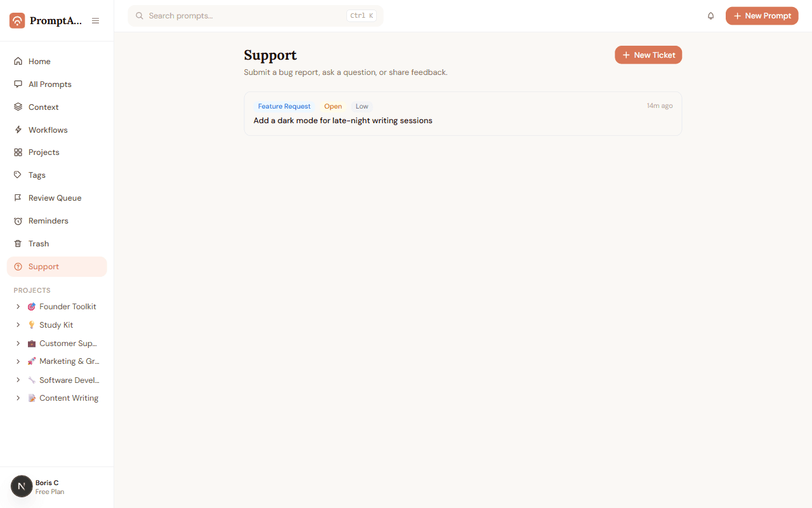Click the Study Kit lightbulb emoji
Screen dimensions: 812x508
32,325
